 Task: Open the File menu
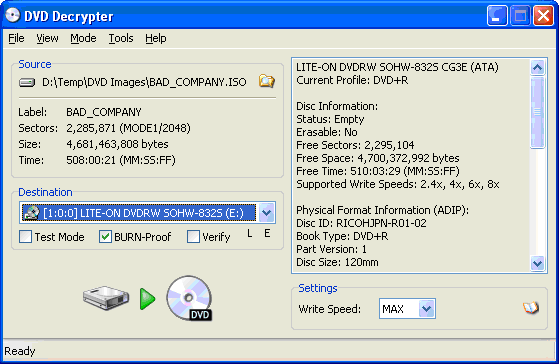(16, 38)
